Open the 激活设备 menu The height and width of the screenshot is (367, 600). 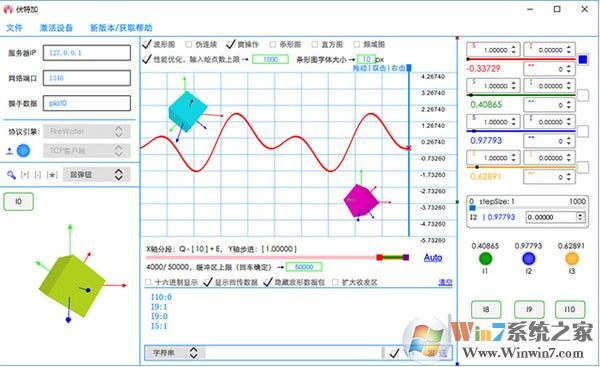click(x=56, y=28)
